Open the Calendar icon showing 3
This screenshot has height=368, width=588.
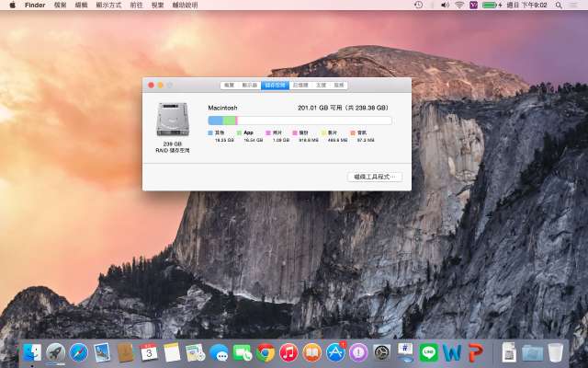(x=149, y=353)
